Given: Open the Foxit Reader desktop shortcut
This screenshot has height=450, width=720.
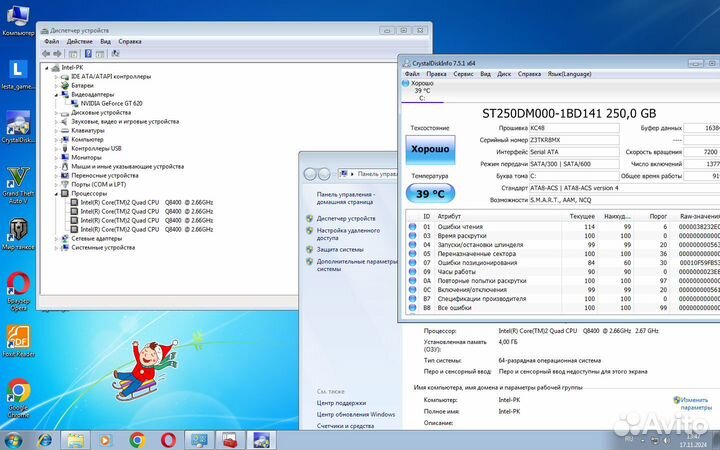Looking at the screenshot, I should 17,336.
